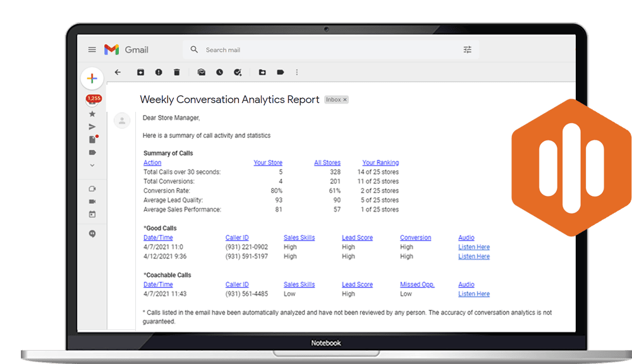Report this email as spam
Screen dimensions: 632x364
[159, 72]
